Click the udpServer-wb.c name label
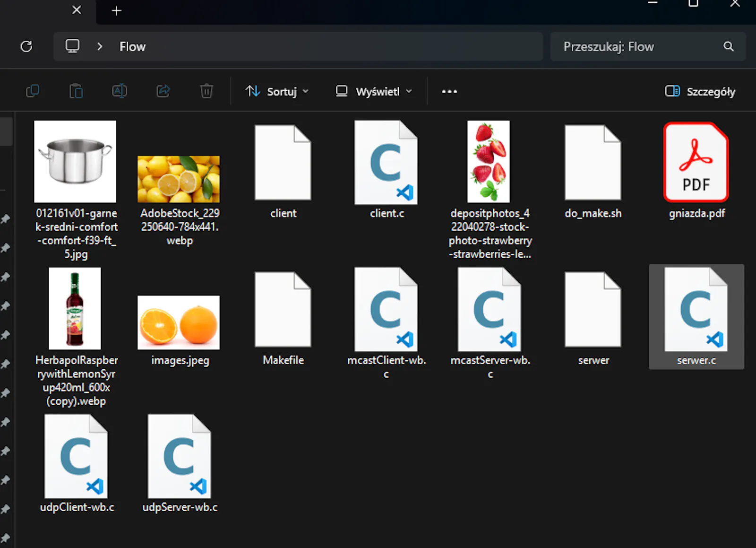 180,507
